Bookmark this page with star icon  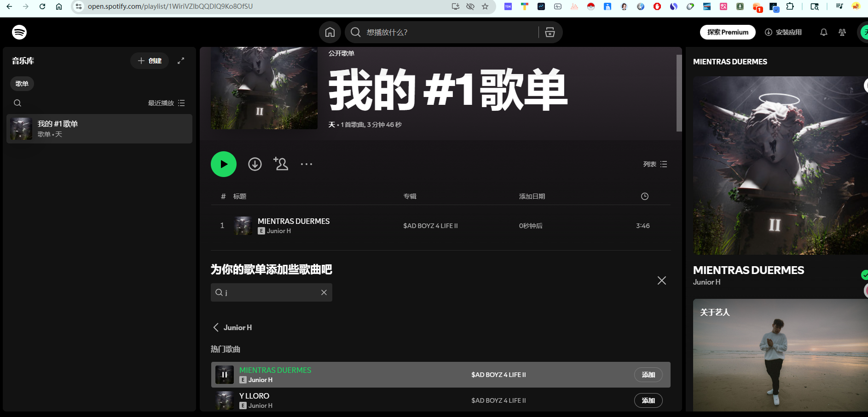485,6
